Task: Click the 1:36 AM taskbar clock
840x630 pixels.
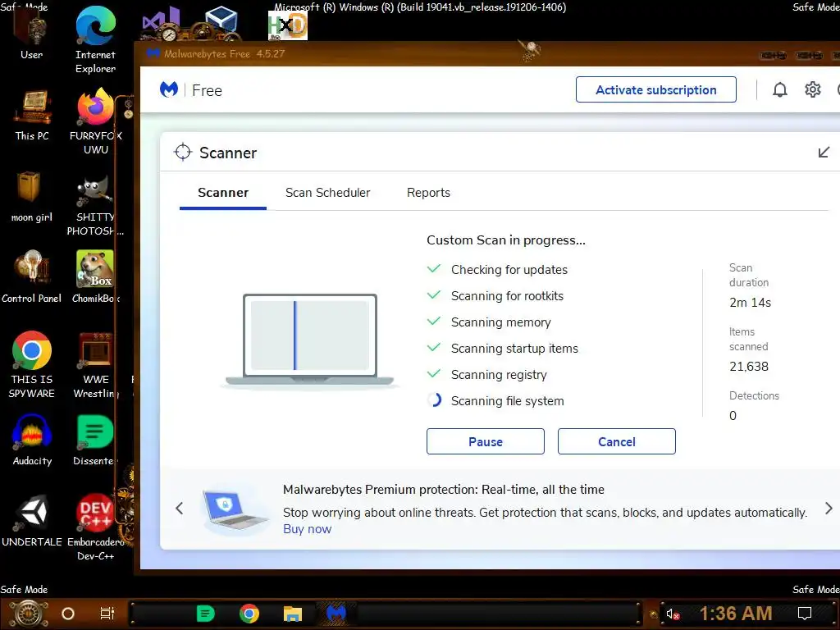Action: [x=736, y=614]
